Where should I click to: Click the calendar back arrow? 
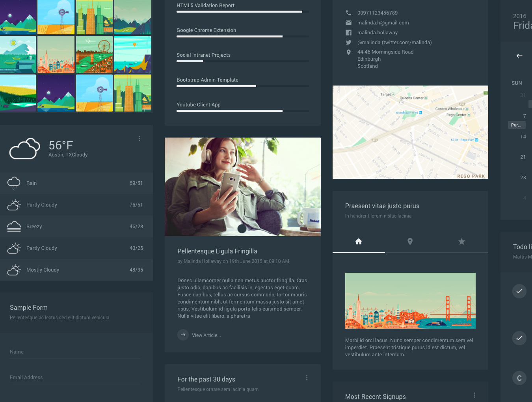[x=519, y=56]
